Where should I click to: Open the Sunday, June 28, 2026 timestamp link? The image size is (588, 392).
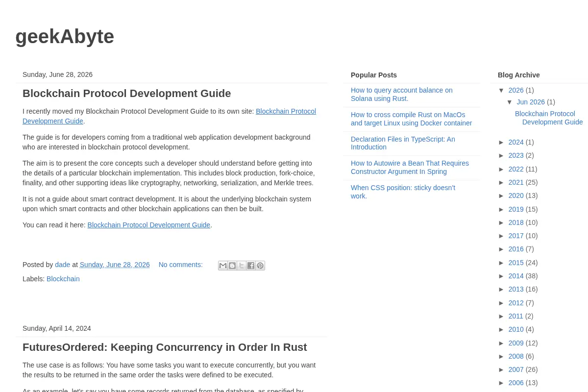pyautogui.click(x=115, y=265)
